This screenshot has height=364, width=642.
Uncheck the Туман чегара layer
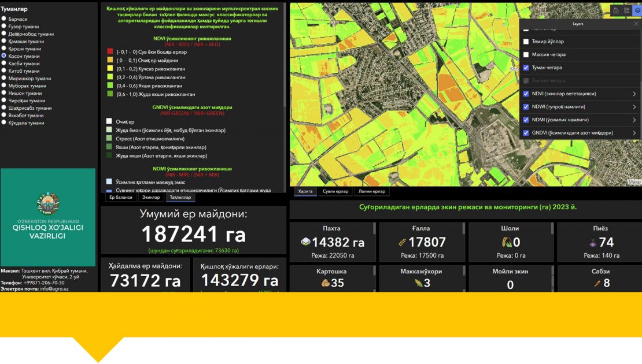click(x=526, y=68)
